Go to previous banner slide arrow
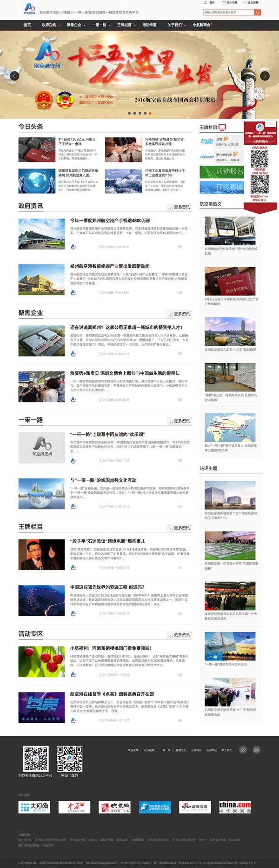Image resolution: width=279 pixels, height=868 pixels. [15, 76]
